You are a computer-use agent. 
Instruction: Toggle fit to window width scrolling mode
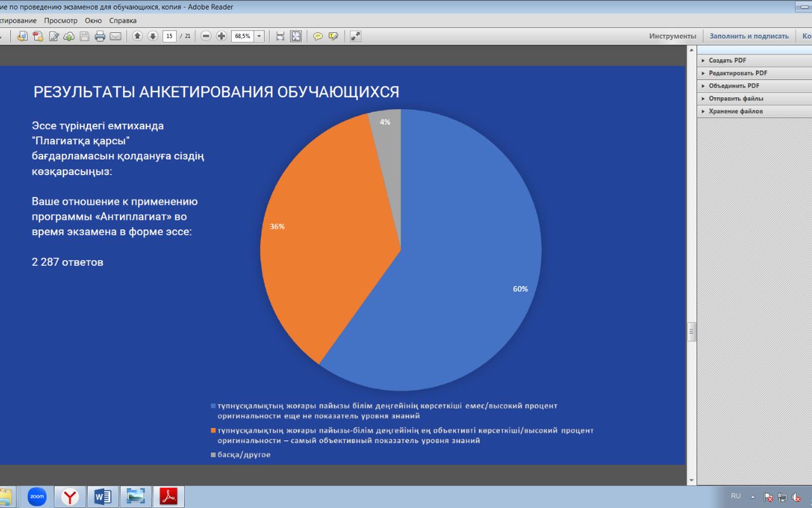pos(280,36)
